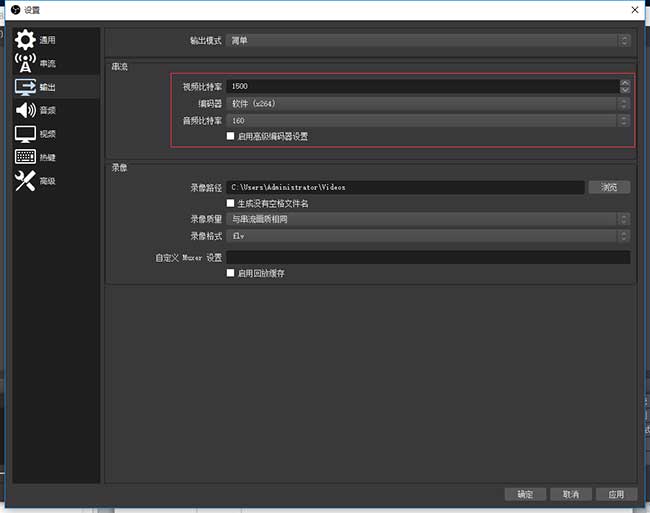
Task: Enable the 启用回放缓存 checkbox
Action: tap(231, 273)
